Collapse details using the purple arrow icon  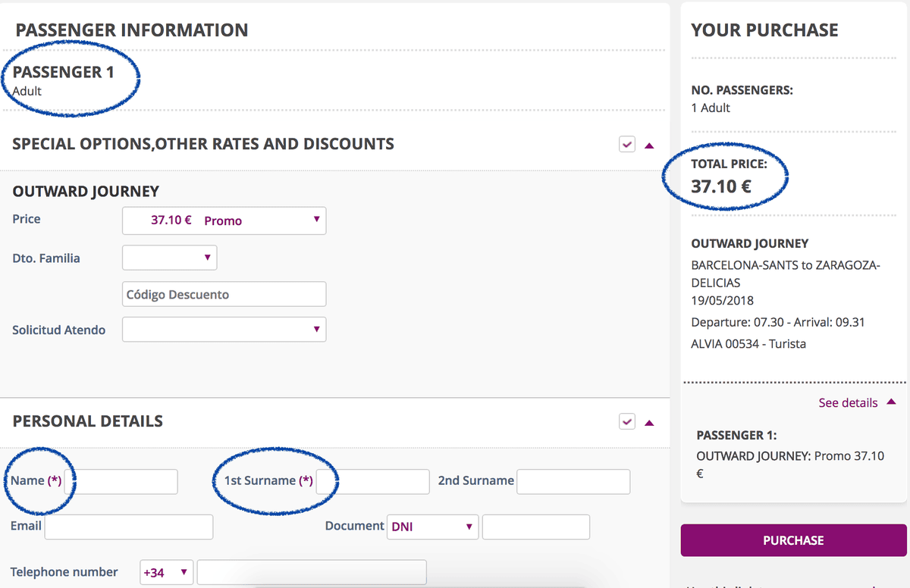[891, 402]
